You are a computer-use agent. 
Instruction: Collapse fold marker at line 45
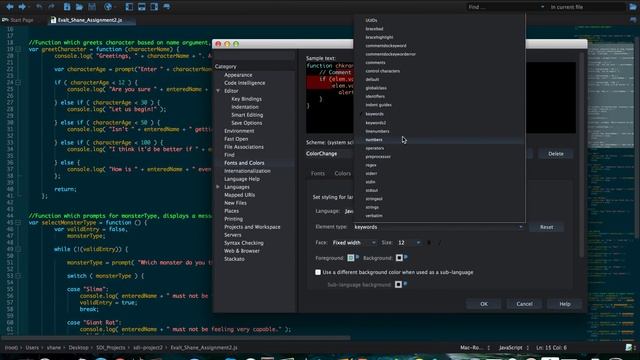[x=18, y=222]
